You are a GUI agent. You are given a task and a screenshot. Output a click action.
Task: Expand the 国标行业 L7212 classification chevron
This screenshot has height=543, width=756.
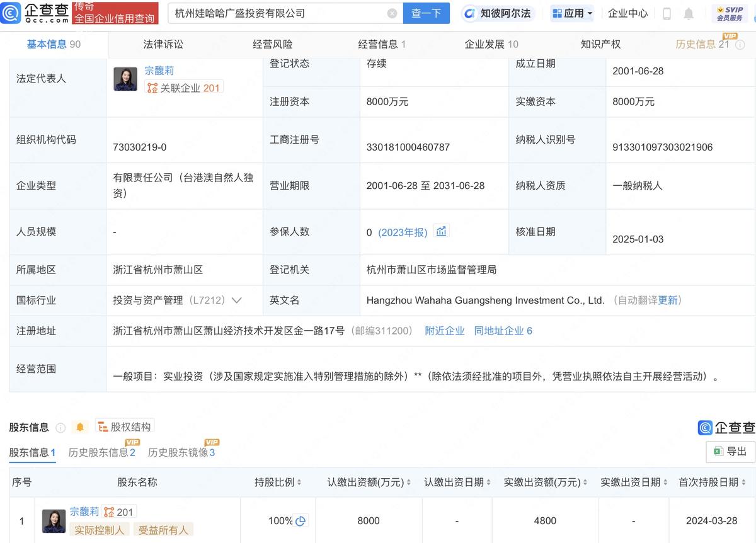coord(236,300)
